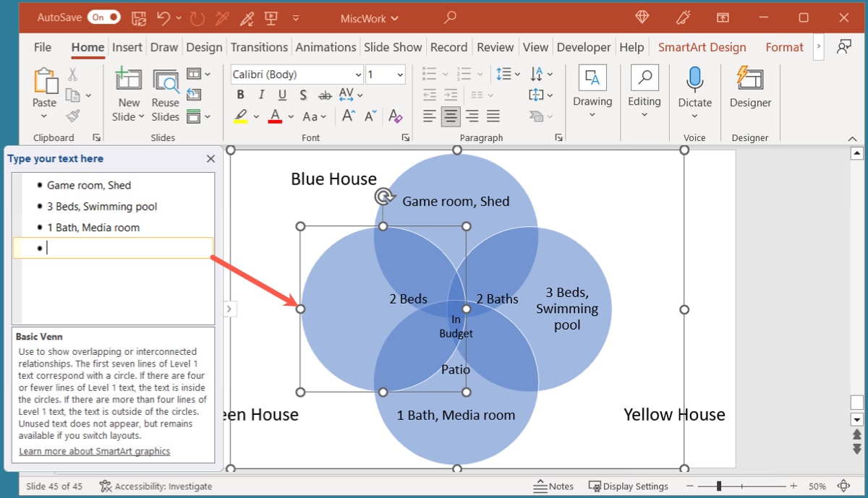Launch the Designer pane
Screen dimensions: 868x498
click(749, 87)
